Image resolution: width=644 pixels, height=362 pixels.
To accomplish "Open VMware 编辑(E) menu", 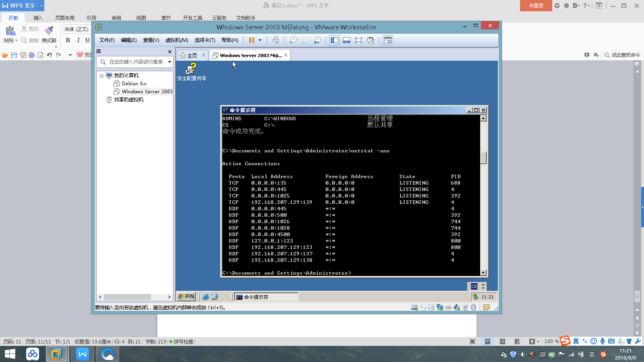I will [x=129, y=40].
